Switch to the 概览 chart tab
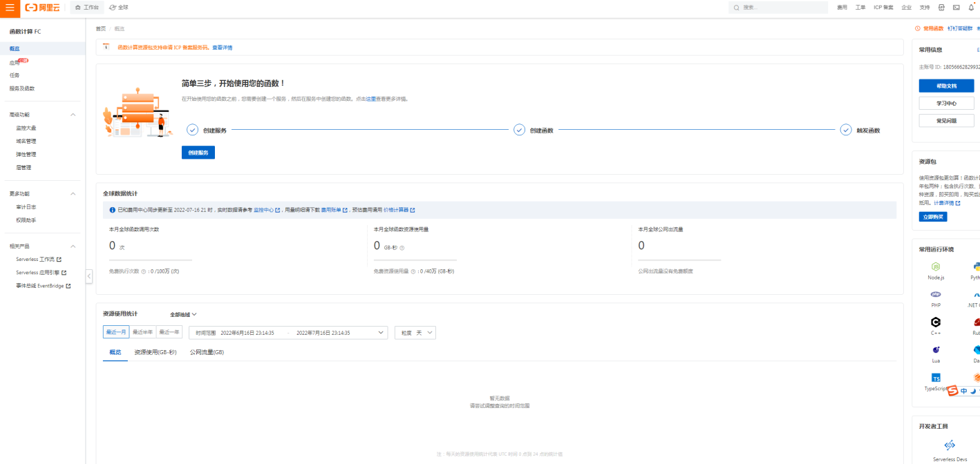This screenshot has width=980, height=464. click(115, 352)
